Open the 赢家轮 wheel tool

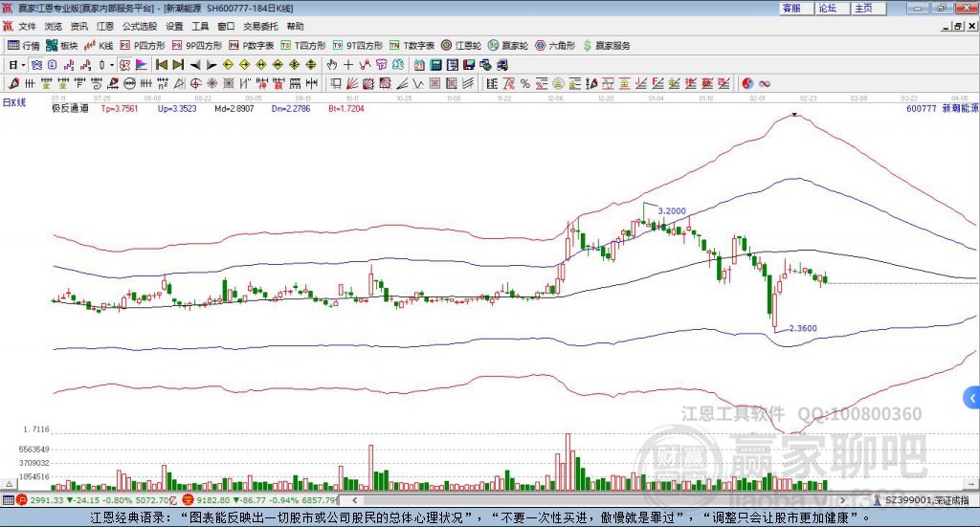[x=508, y=46]
